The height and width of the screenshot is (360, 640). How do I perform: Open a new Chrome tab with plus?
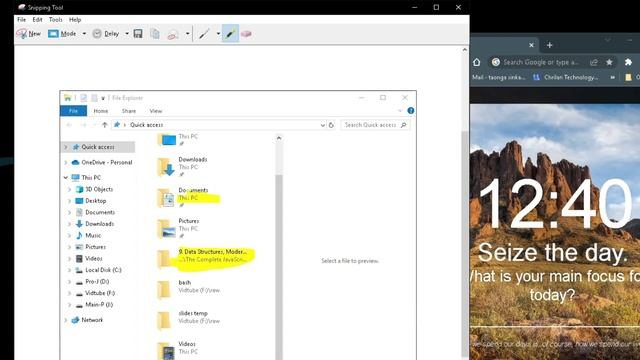(549, 45)
